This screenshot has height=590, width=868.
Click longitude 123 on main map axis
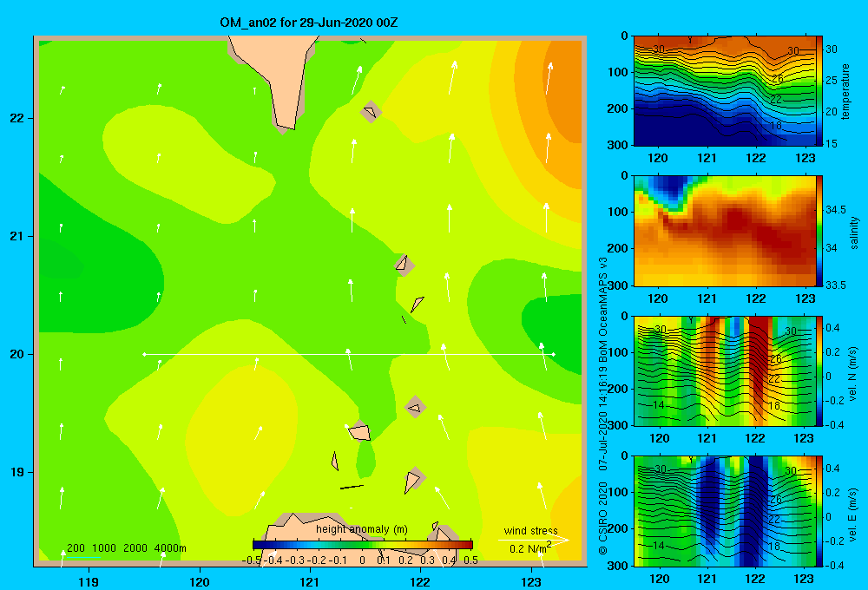pyautogui.click(x=531, y=581)
